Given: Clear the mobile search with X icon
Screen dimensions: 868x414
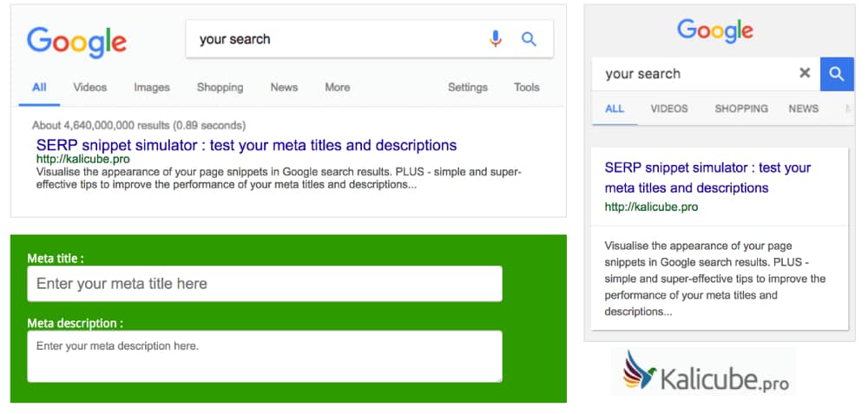Looking at the screenshot, I should [805, 74].
